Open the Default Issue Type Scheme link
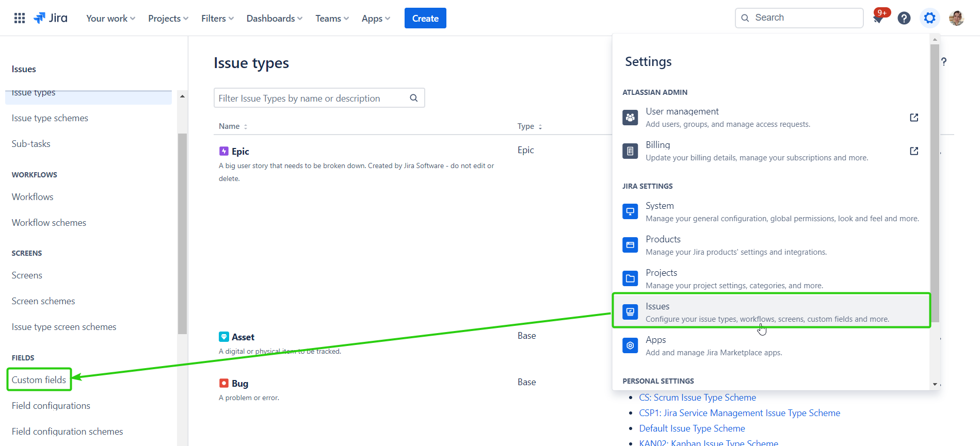This screenshot has width=980, height=446. [x=692, y=428]
